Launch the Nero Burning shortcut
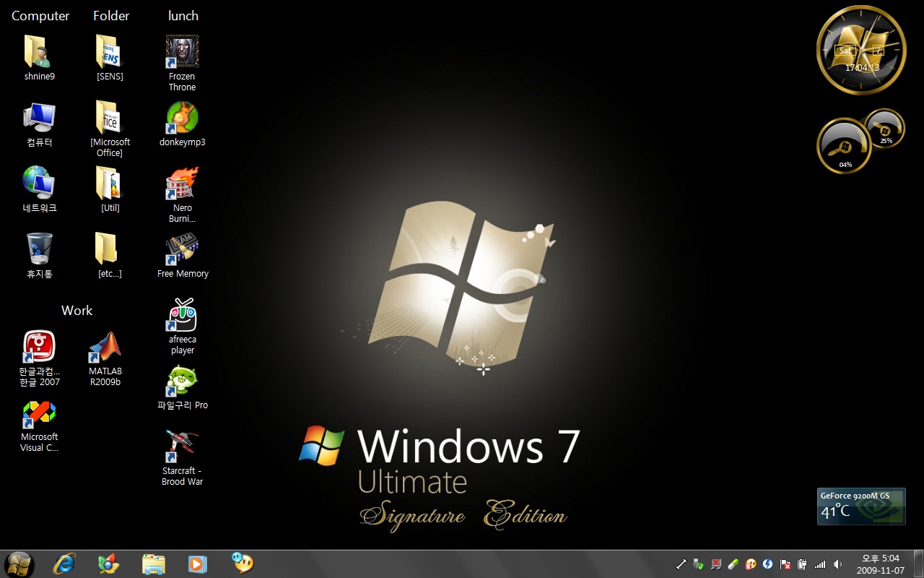Viewport: 924px width, 578px height. pyautogui.click(x=182, y=184)
